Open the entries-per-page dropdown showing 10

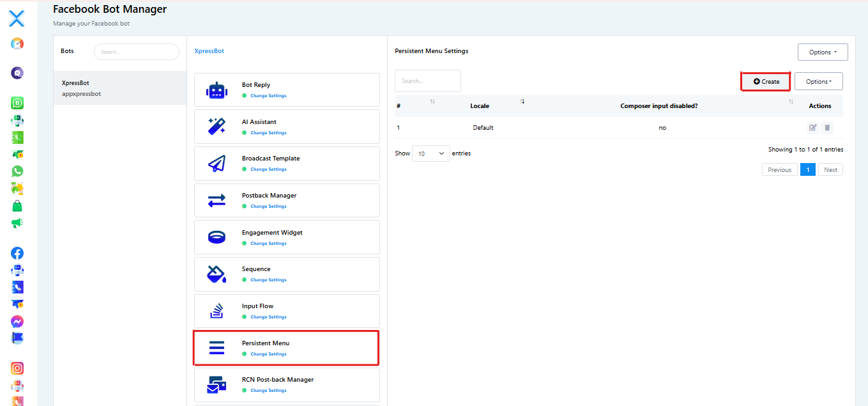click(431, 153)
